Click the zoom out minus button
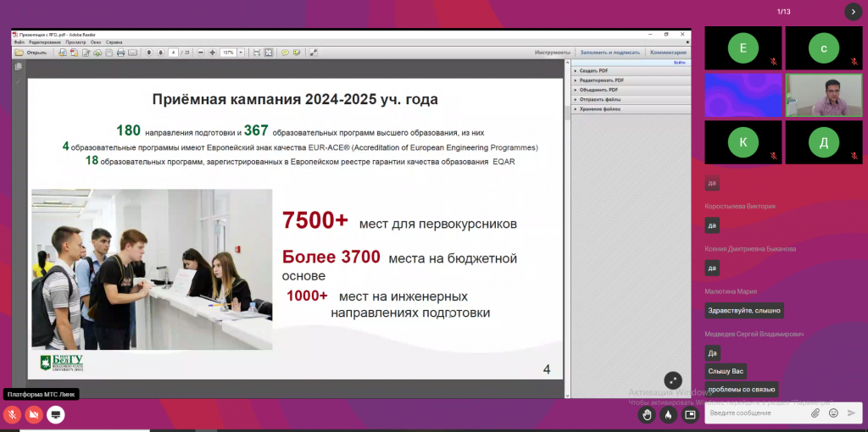 coord(201,53)
